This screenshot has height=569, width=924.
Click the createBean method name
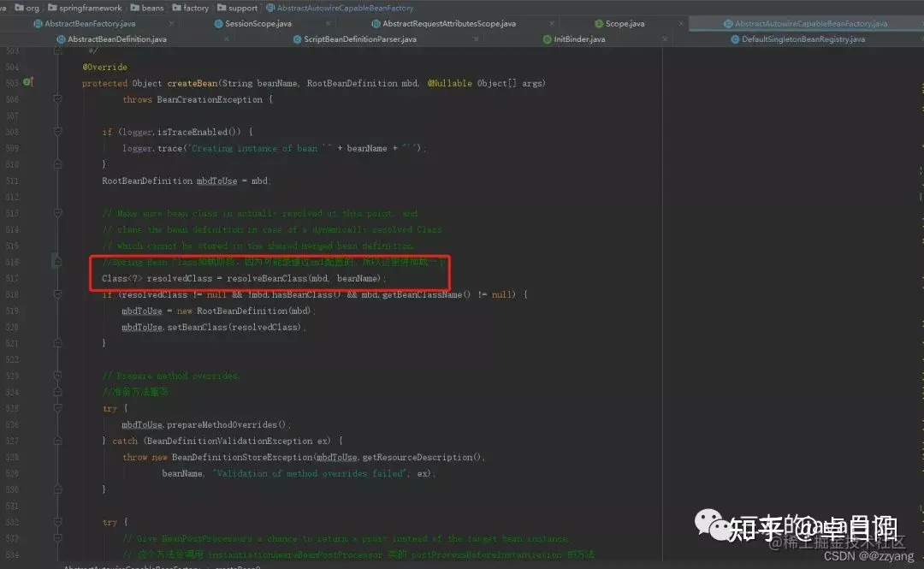pos(192,83)
